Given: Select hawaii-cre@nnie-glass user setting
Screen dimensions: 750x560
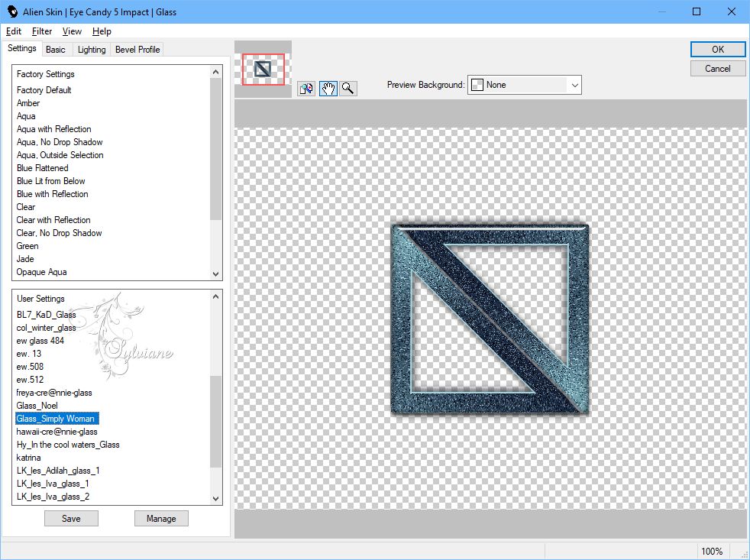Looking at the screenshot, I should click(x=57, y=431).
